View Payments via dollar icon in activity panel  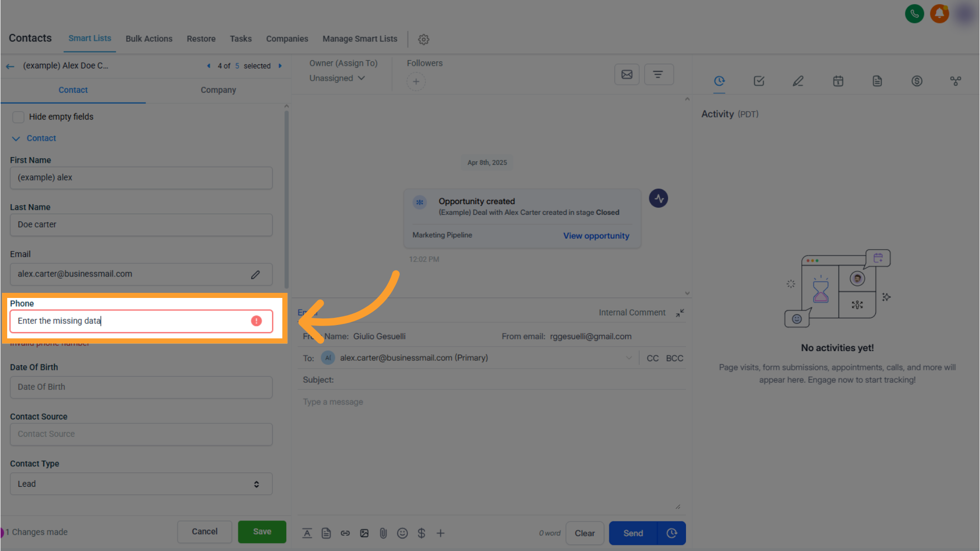click(917, 81)
